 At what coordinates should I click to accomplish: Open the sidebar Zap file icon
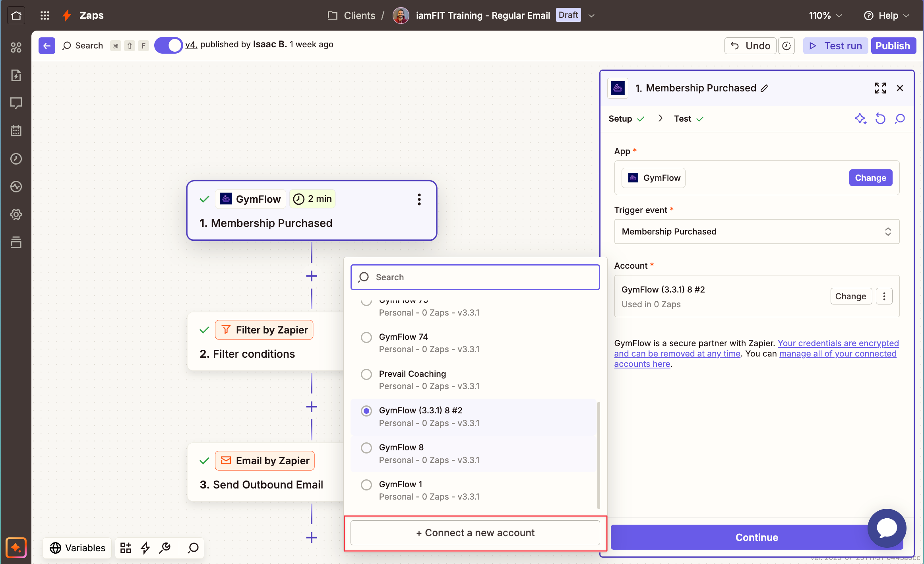(16, 76)
